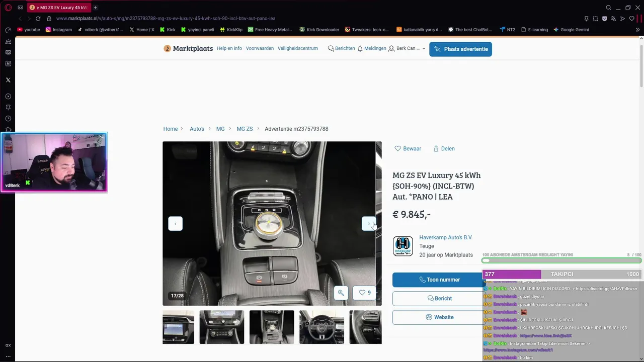This screenshot has width=644, height=362.
Task: Click the send flow arrow icon
Action: 622,19
